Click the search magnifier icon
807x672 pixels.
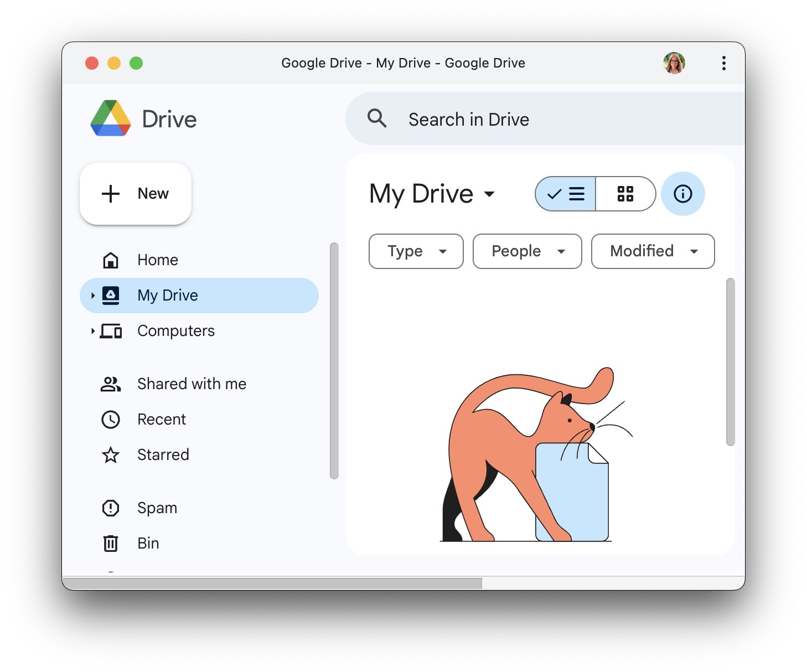tap(377, 118)
